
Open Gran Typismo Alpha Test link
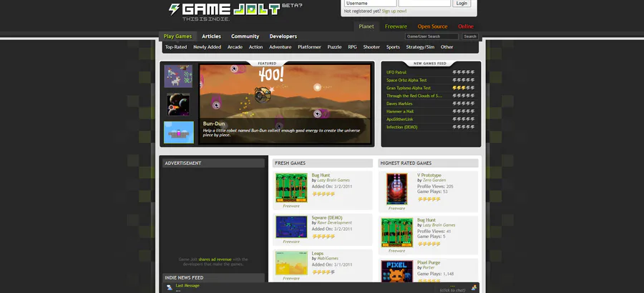[409, 88]
